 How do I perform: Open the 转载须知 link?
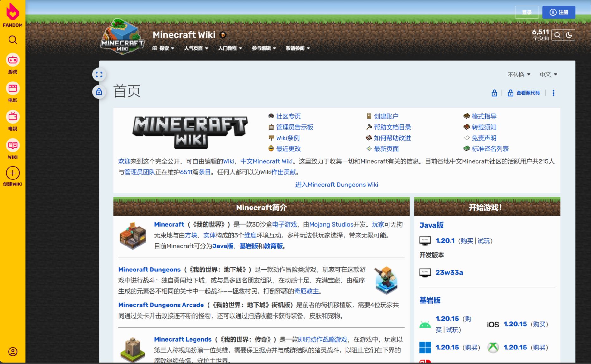[x=484, y=127]
